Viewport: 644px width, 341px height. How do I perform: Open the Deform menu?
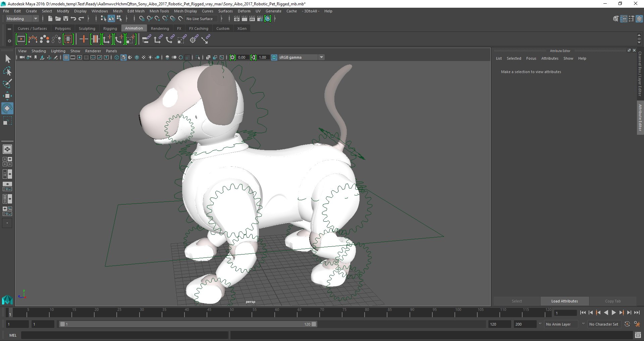pyautogui.click(x=244, y=11)
